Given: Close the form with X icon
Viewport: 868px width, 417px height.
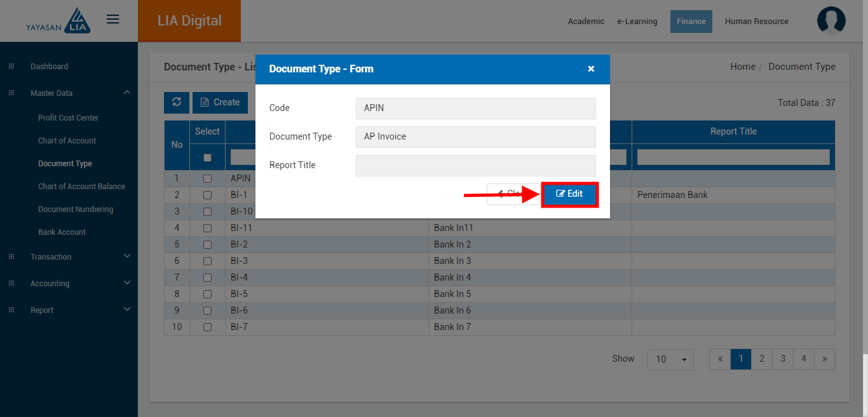Looking at the screenshot, I should point(591,69).
